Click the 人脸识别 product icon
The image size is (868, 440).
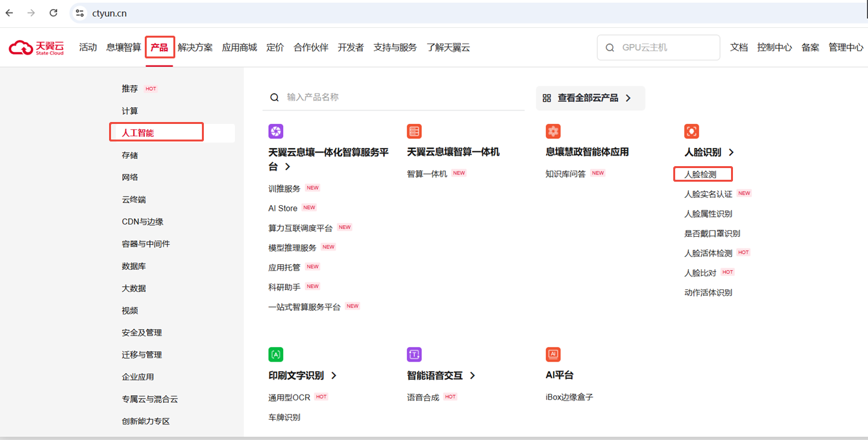[x=691, y=130]
